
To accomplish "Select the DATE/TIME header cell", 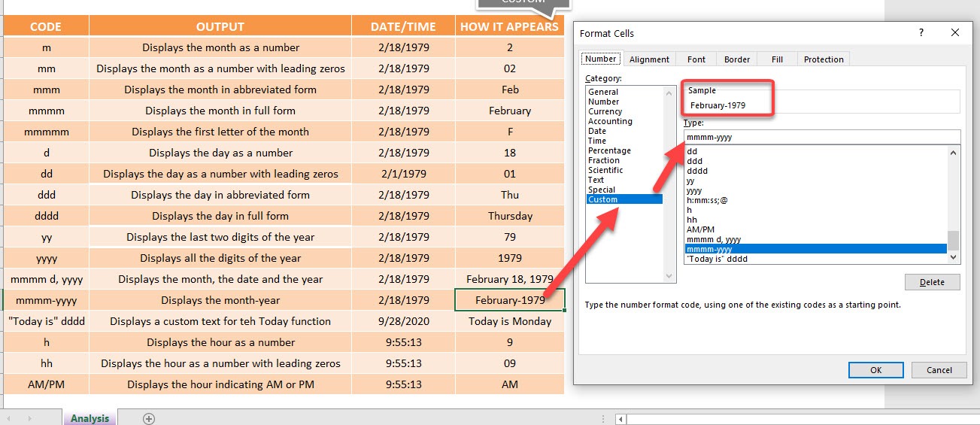I will (x=403, y=26).
